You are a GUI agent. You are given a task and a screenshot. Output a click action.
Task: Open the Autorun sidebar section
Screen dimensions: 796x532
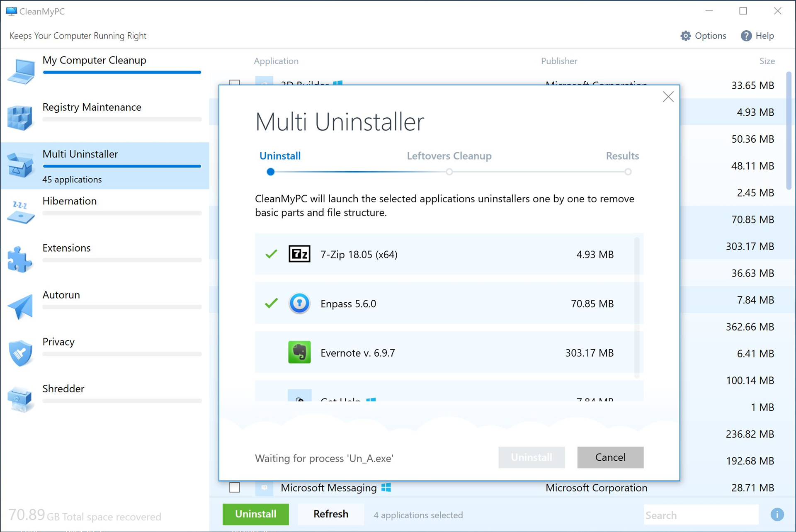(x=105, y=306)
